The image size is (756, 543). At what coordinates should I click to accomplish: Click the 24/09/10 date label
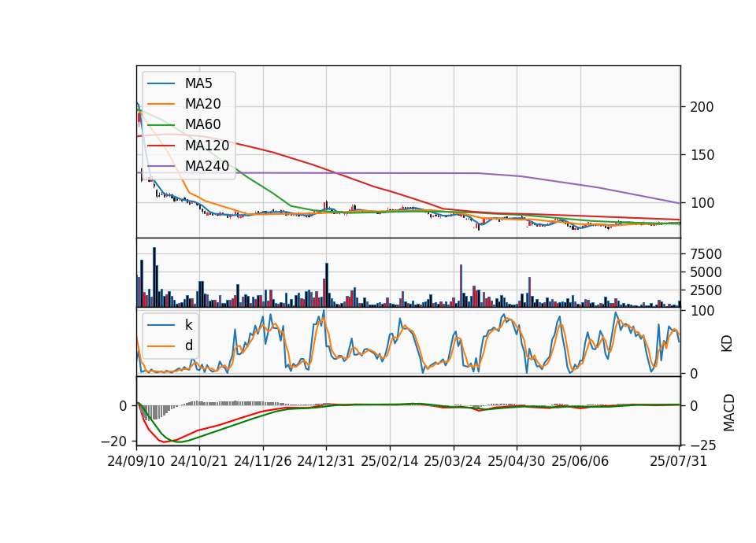click(x=136, y=461)
